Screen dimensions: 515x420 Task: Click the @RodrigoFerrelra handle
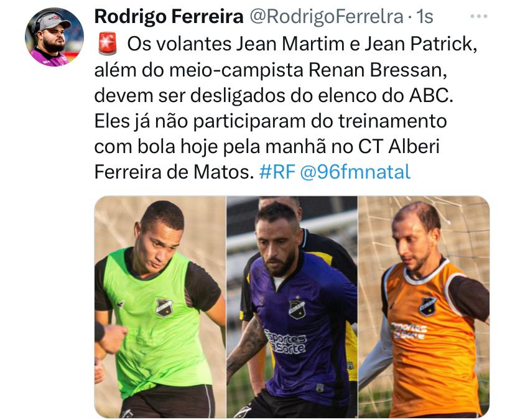(x=327, y=16)
